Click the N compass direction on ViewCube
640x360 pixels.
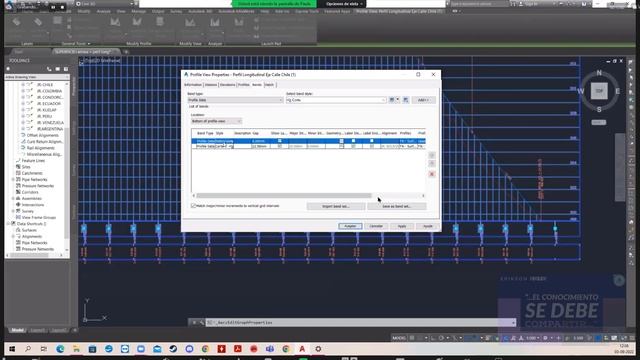click(599, 73)
